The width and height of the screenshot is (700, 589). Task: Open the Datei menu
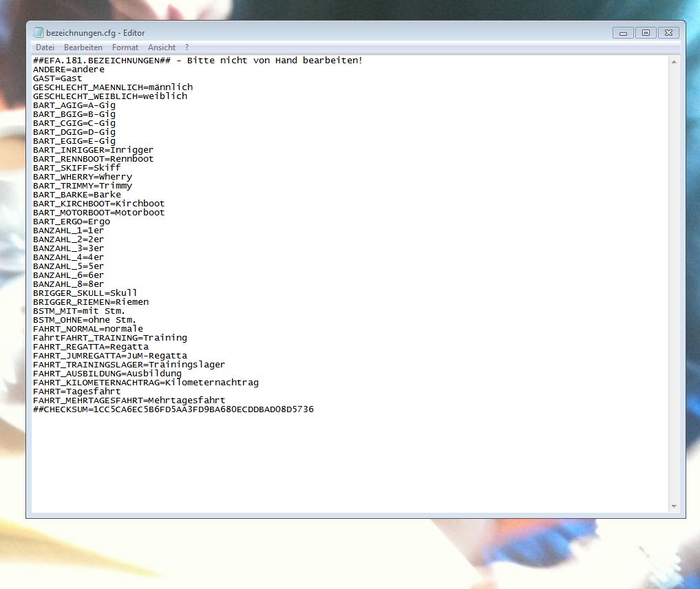point(45,47)
